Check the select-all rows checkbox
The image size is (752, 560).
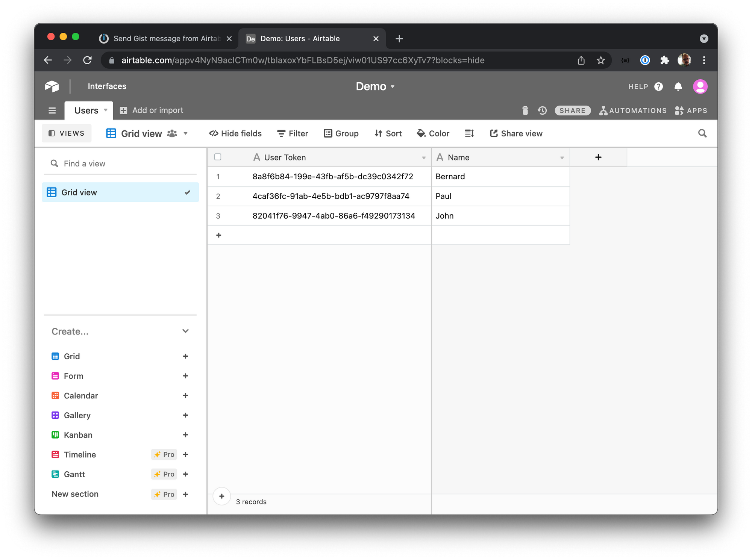[218, 157]
